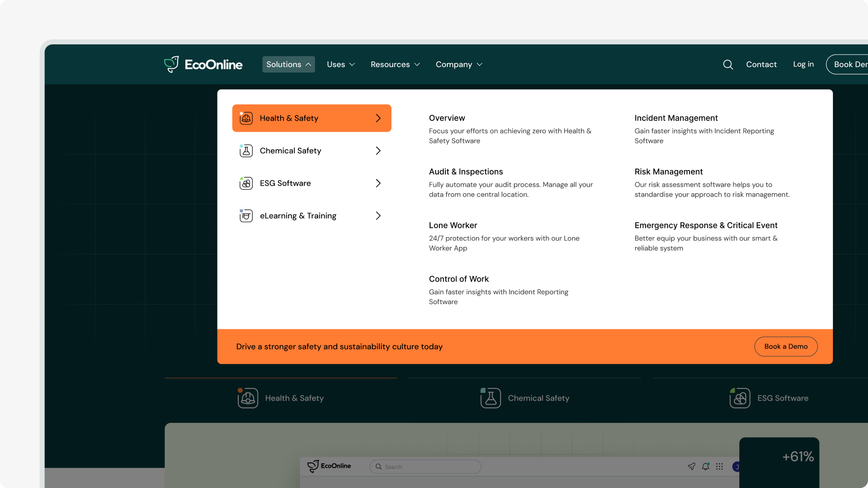Open the Control of Work link
This screenshot has width=868, height=488.
459,279
